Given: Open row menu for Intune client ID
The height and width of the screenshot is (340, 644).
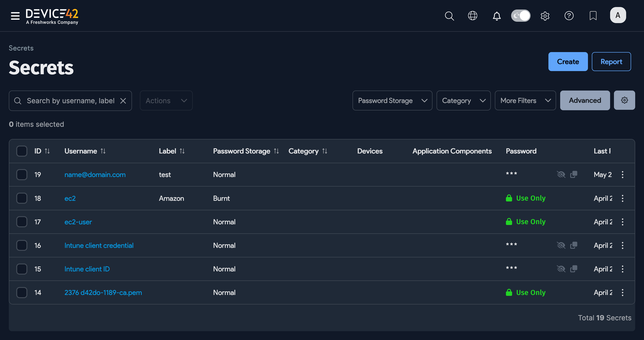Looking at the screenshot, I should click(x=623, y=269).
